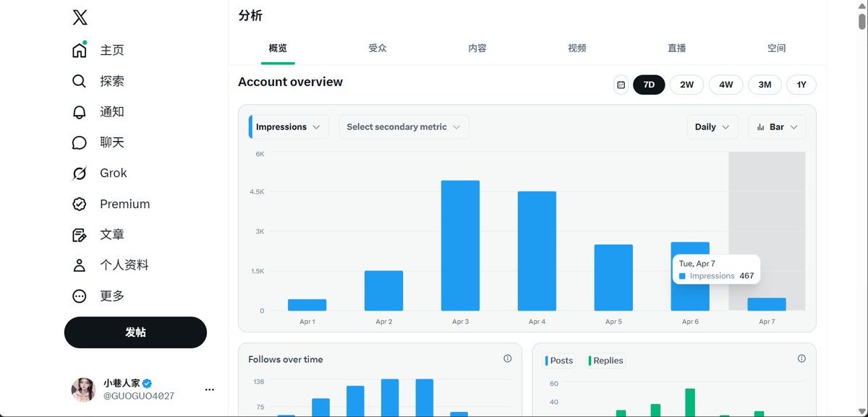Open the 聊天 messages icon
The height and width of the screenshot is (417, 868).
80,142
